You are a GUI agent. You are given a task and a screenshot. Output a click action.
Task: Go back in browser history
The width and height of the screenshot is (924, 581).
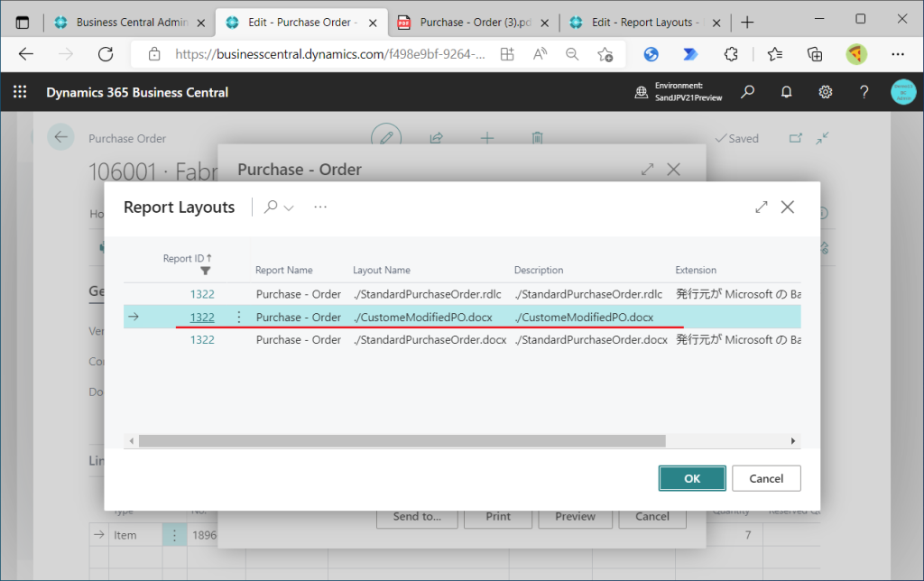26,54
